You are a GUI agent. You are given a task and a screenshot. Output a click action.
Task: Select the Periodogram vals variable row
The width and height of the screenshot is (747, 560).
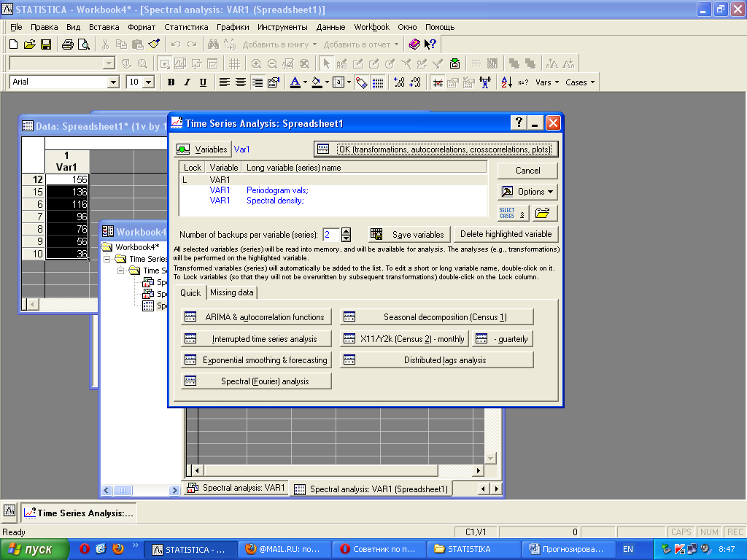[333, 190]
